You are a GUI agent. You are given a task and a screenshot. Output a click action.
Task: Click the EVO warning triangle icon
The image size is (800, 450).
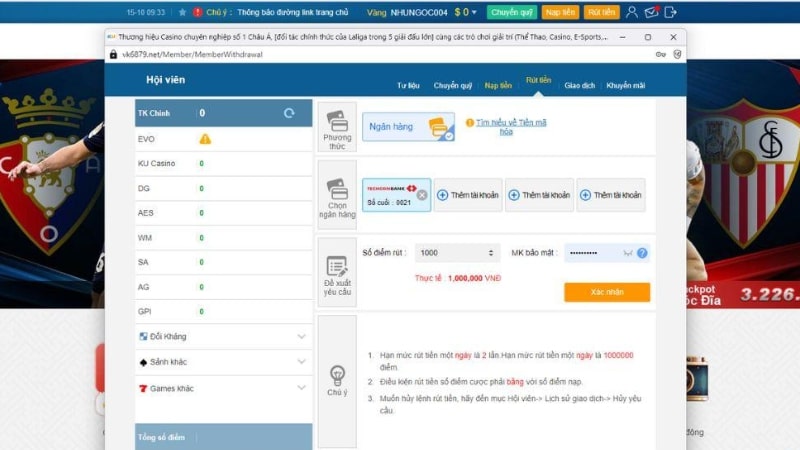(205, 139)
